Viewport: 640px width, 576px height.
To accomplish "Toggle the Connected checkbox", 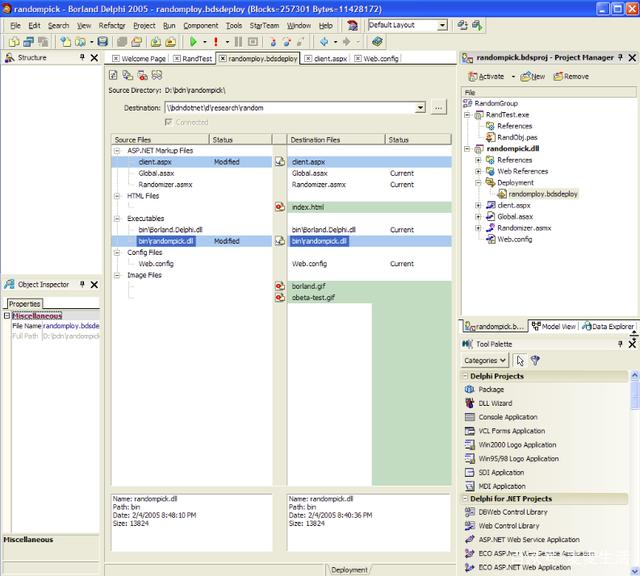I will click(168, 122).
